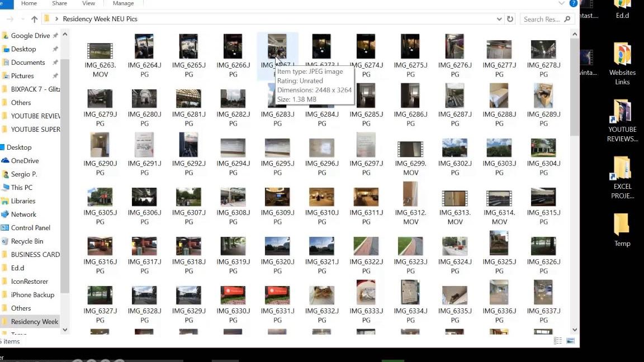Switch to details view layout icon
The width and height of the screenshot is (644, 362).
[558, 341]
